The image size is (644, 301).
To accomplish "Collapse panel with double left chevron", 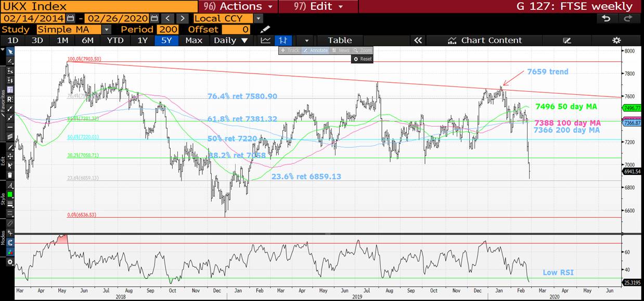I will click(417, 40).
